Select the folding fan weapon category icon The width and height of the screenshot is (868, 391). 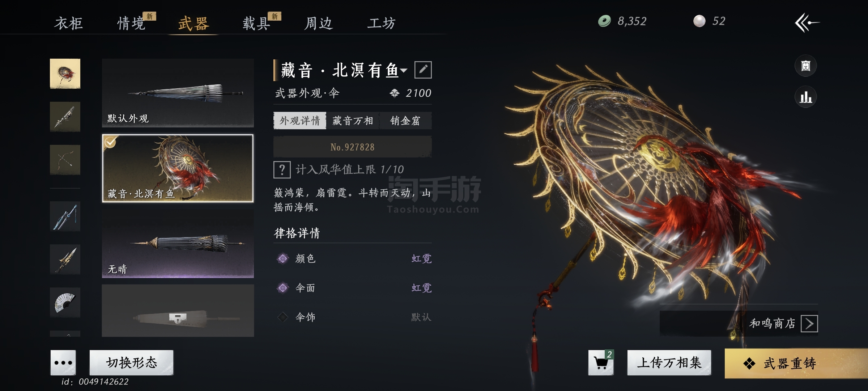[x=65, y=302]
